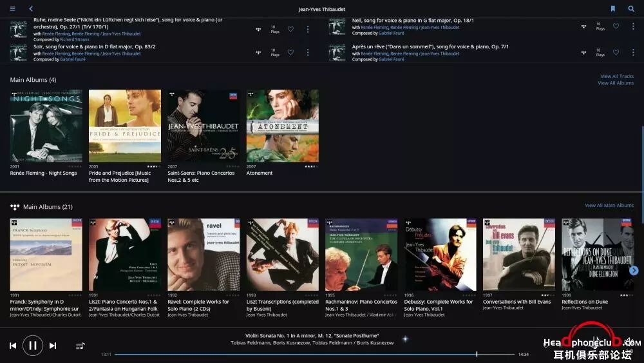
Task: Open the play queue icon
Action: (x=80, y=346)
